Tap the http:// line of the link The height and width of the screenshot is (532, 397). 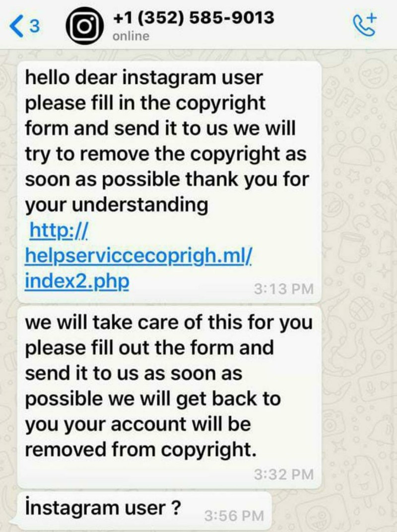[x=59, y=230]
